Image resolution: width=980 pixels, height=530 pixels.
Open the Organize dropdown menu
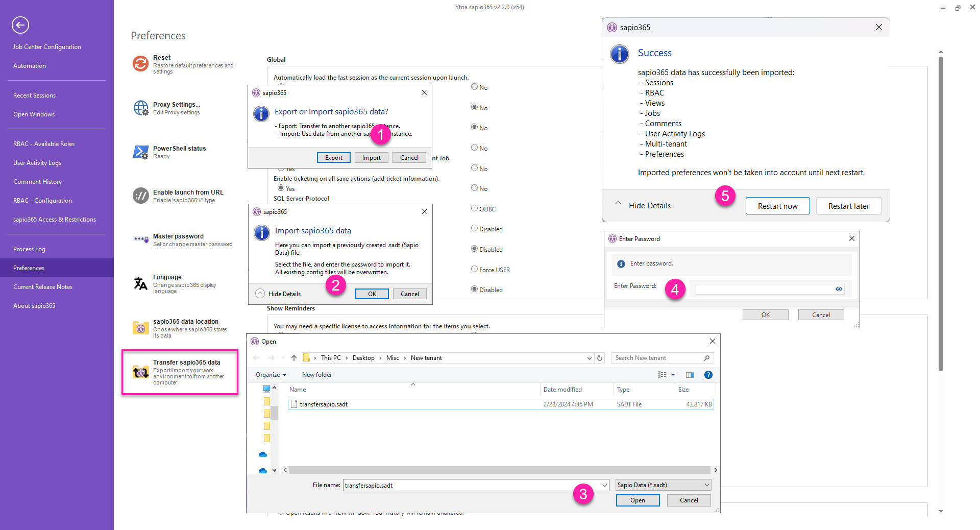tap(271, 375)
